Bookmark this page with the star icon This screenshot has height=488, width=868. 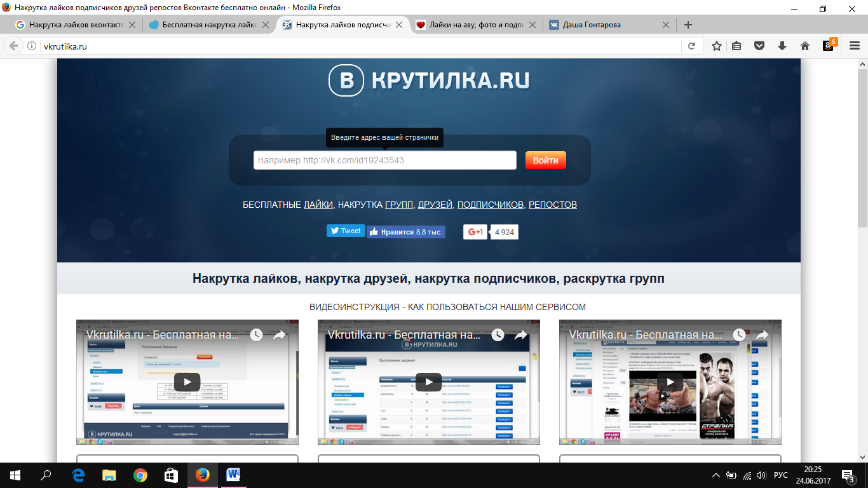[716, 46]
